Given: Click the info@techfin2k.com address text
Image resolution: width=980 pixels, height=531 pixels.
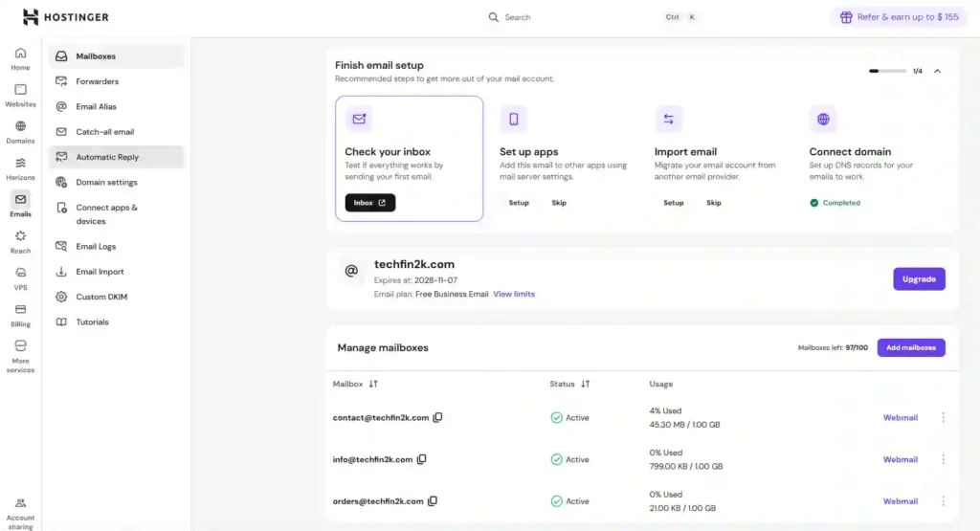Looking at the screenshot, I should click(372, 459).
